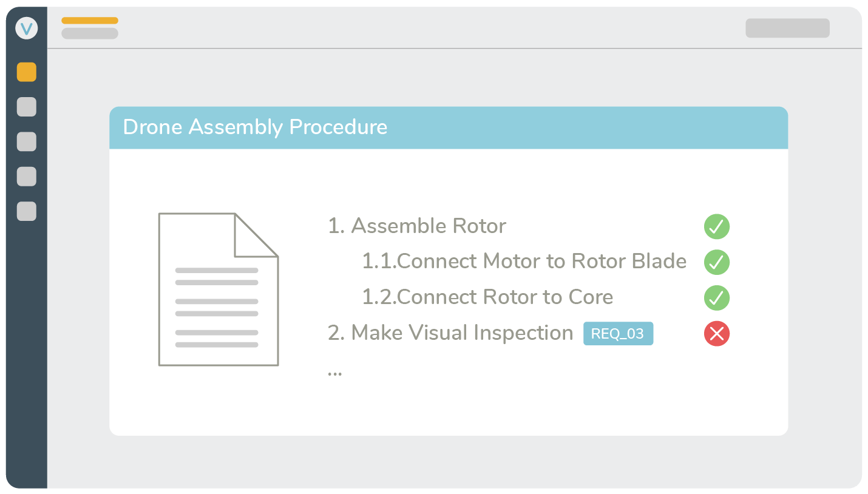This screenshot has height=494, width=868.
Task: Click the V logo in the sidebar
Action: tap(27, 29)
